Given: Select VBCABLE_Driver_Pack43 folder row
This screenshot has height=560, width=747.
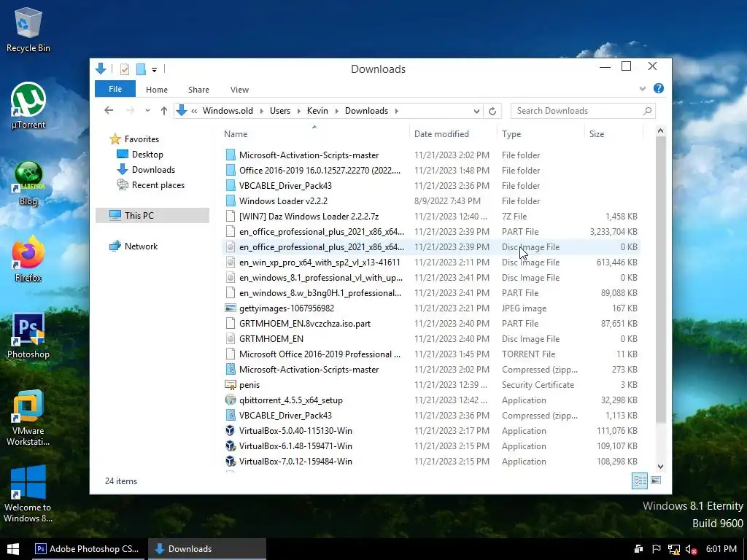Looking at the screenshot, I should tap(431, 186).
